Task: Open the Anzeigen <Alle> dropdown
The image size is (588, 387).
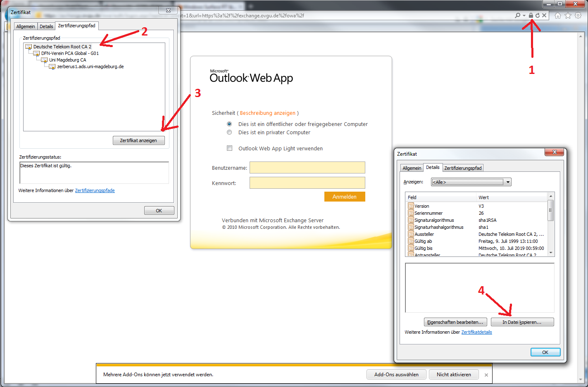Action: 471,182
